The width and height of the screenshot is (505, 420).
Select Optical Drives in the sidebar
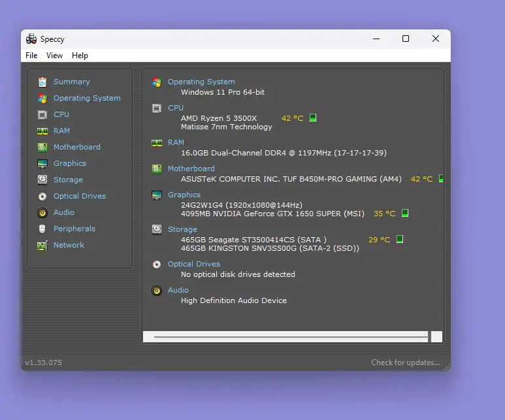tap(79, 196)
